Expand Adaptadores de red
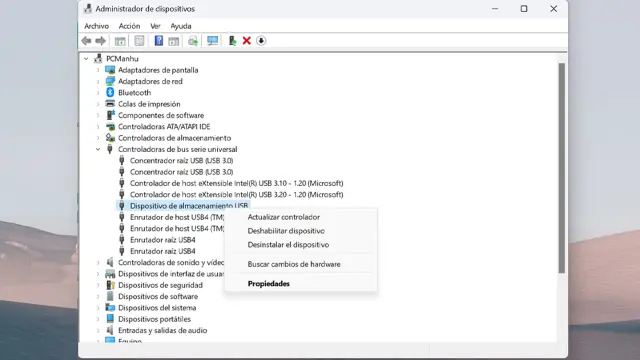This screenshot has height=360, width=640. pos(98,82)
